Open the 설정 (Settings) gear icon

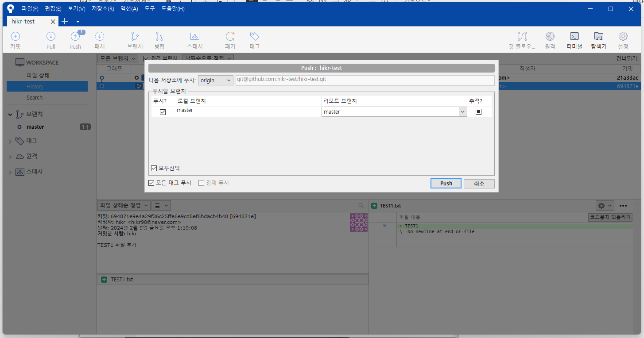coord(623,36)
